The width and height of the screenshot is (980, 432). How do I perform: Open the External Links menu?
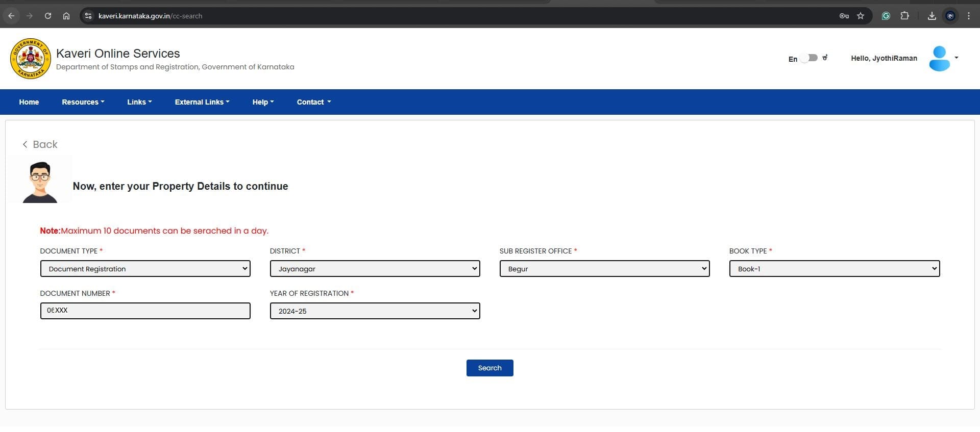[x=202, y=102]
